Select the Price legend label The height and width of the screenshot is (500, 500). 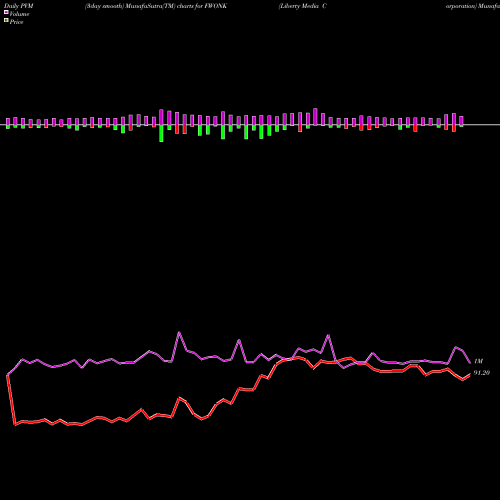click(16, 22)
